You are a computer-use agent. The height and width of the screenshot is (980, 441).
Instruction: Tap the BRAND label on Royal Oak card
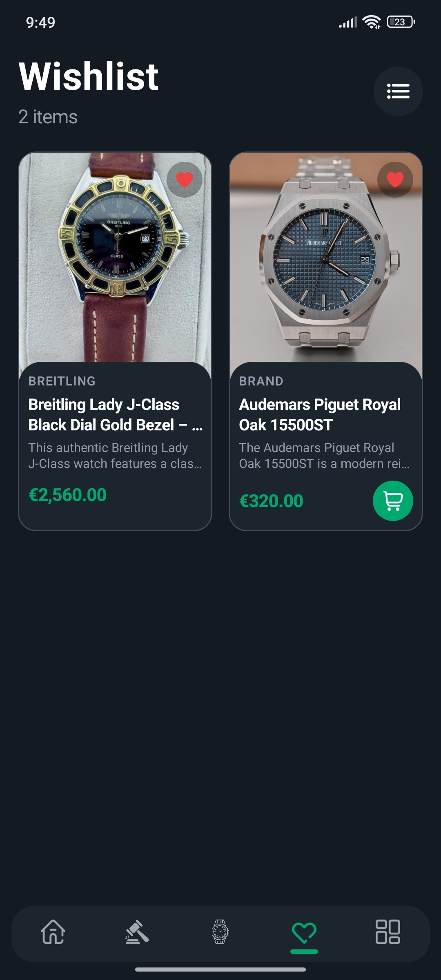pyautogui.click(x=261, y=381)
